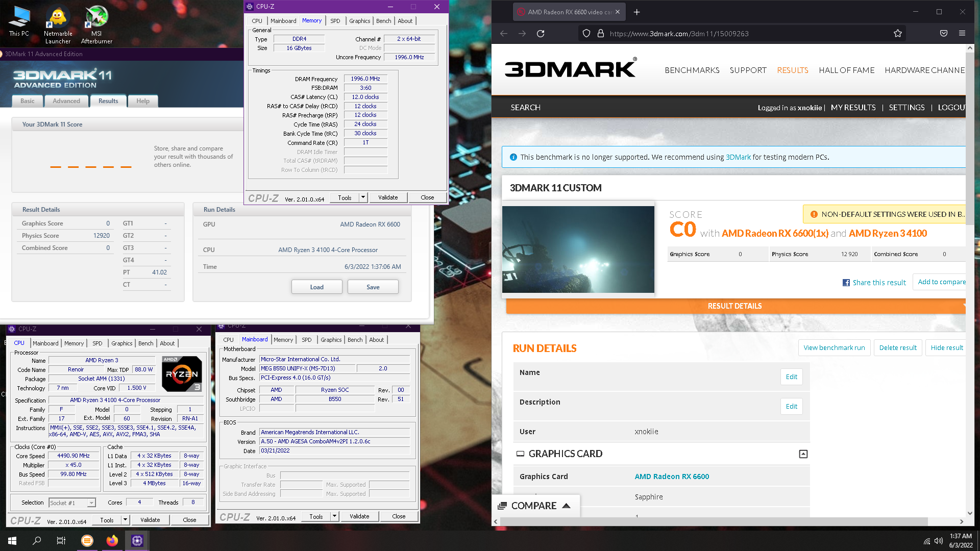Switch to SPD tab in Memory CPU-Z window
This screenshot has height=551, width=980.
(335, 21)
